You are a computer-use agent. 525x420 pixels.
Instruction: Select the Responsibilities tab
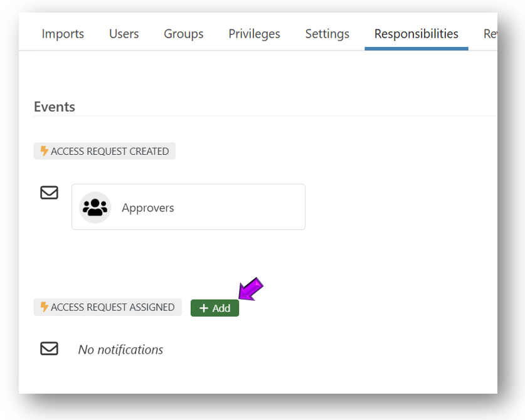(x=416, y=34)
